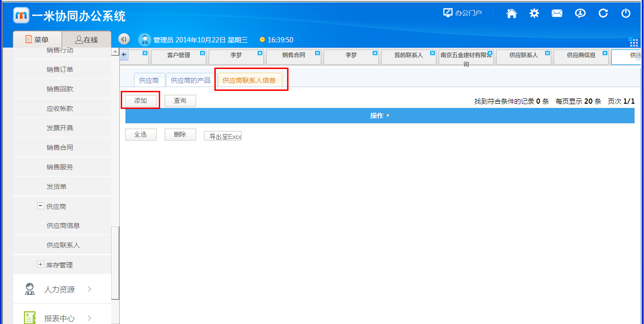Viewport: 644px width, 324px height.
Task: Collapse the 供应商 tree node
Action: point(40,206)
